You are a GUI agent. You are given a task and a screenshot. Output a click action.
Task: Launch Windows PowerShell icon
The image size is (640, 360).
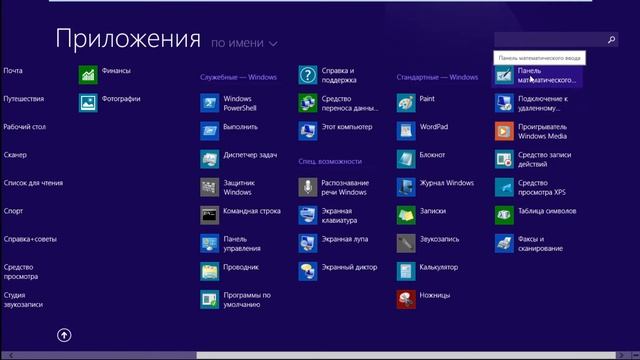pos(209,103)
